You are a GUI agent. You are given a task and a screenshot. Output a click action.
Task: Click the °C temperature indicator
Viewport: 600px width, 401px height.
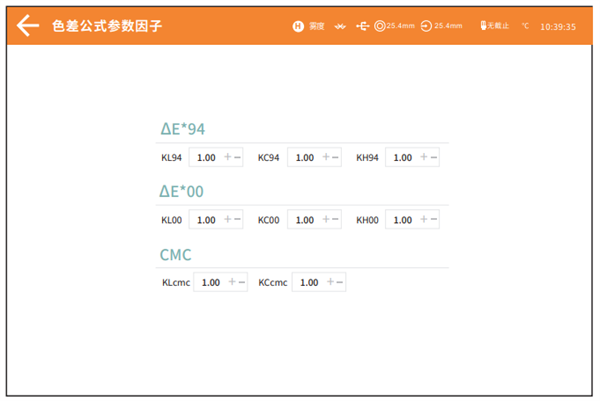pos(525,26)
